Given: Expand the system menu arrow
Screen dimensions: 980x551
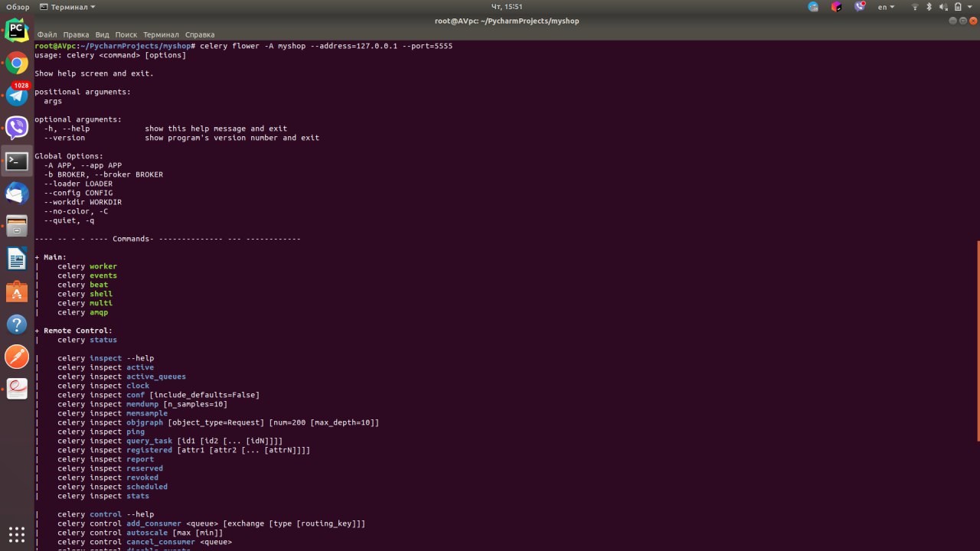Looking at the screenshot, I should tap(970, 6).
